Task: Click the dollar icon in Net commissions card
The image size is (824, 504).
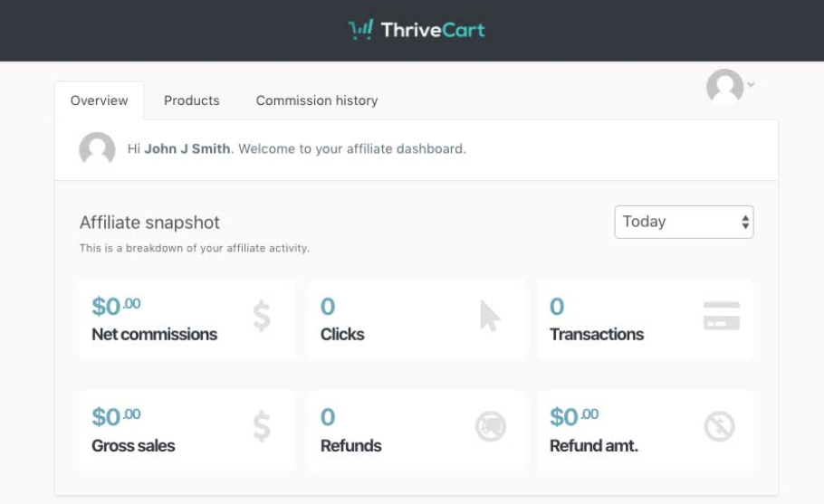Action: [262, 316]
